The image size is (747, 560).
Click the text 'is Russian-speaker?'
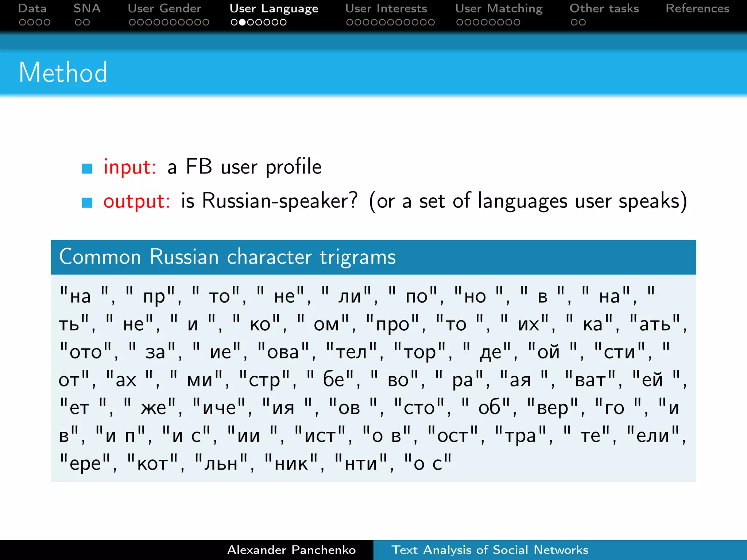coord(270,201)
